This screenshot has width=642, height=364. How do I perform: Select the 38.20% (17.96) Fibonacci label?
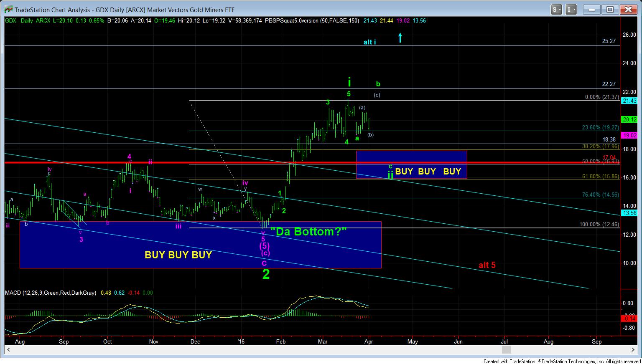coord(601,147)
